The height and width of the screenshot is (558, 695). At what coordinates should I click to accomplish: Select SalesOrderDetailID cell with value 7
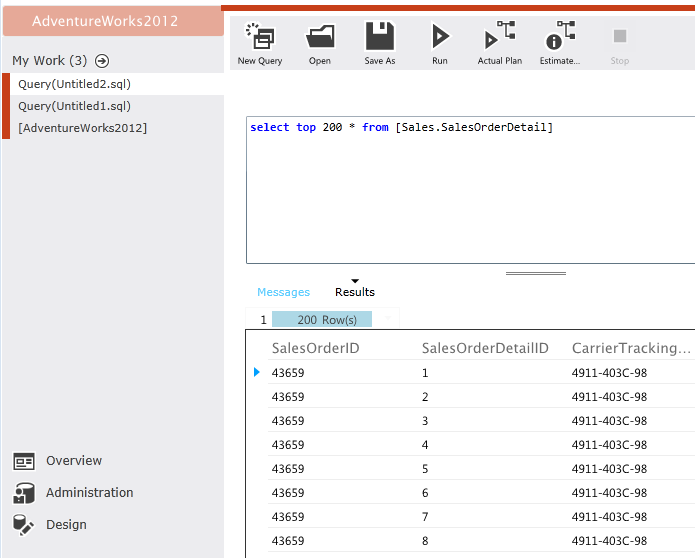[x=425, y=516]
